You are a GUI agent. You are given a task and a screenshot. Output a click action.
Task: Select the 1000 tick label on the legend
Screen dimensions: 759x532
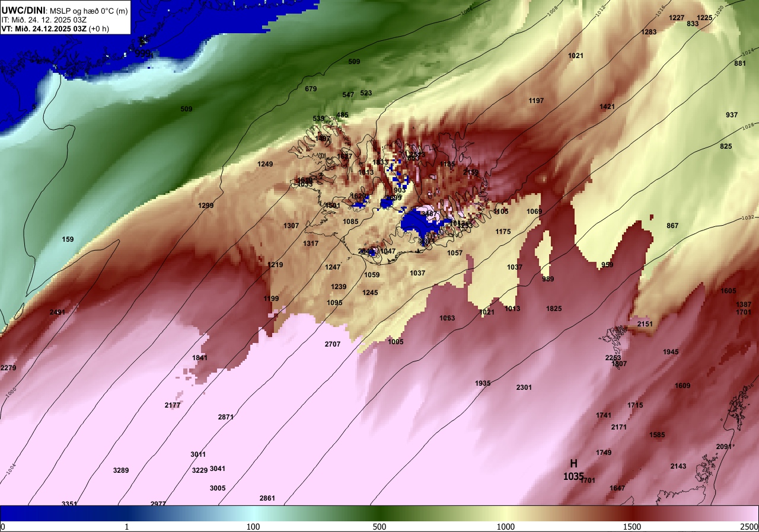point(505,527)
